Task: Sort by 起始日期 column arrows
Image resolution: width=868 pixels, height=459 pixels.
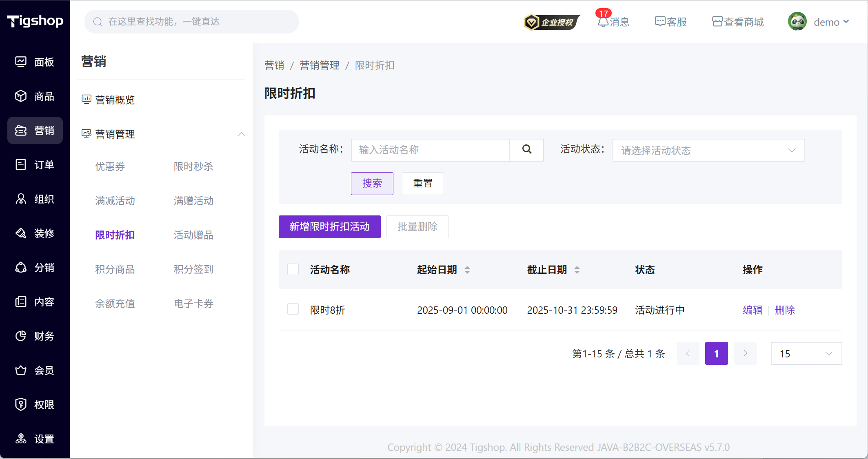Action: [x=467, y=270]
